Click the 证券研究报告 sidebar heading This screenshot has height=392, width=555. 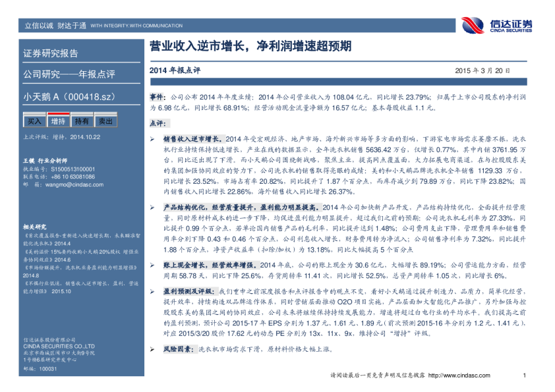pyautogui.click(x=51, y=53)
